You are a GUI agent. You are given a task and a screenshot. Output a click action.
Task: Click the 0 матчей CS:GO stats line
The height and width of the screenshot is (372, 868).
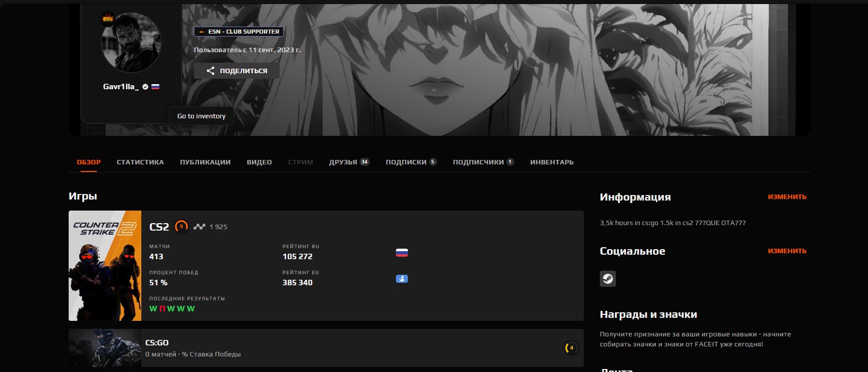coord(193,354)
